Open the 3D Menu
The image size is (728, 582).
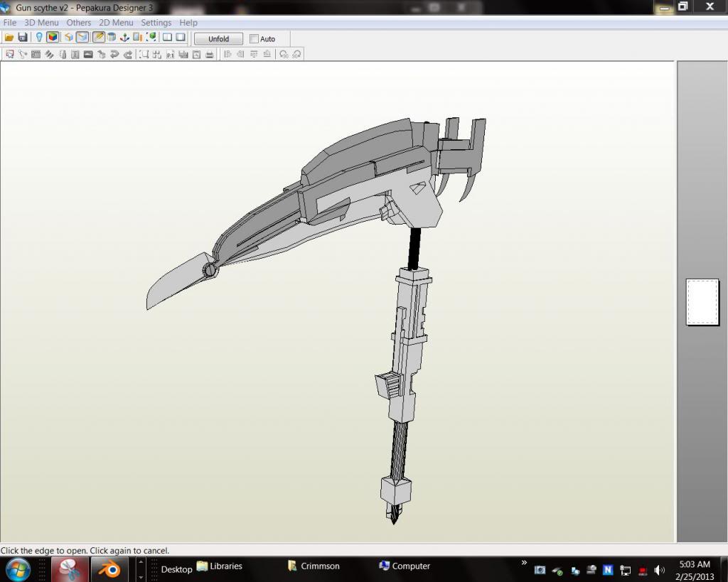point(41,23)
